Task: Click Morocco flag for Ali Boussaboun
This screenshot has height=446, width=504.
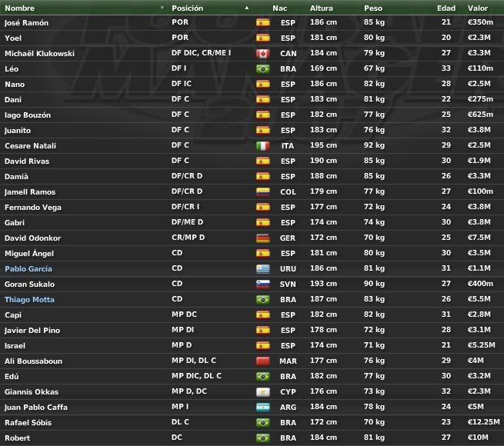Action: pyautogui.click(x=263, y=361)
